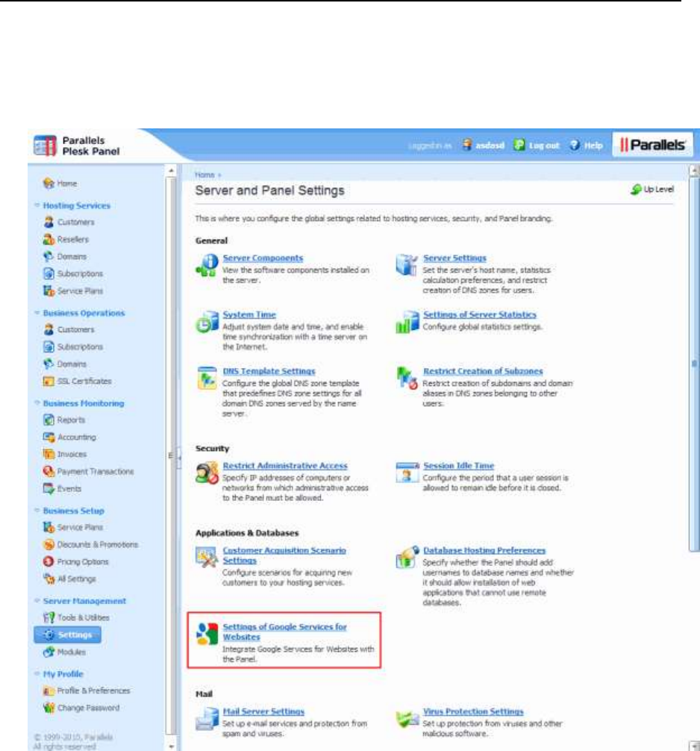The height and width of the screenshot is (751, 700).
Task: Open Subscriptions under Business Operations
Action: [x=80, y=347]
